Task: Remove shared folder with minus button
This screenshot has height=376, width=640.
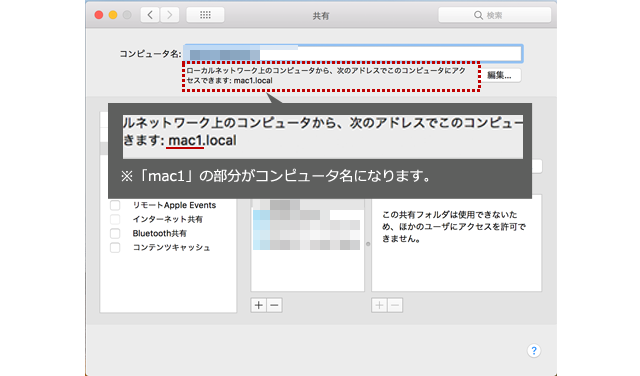Action: [274, 305]
